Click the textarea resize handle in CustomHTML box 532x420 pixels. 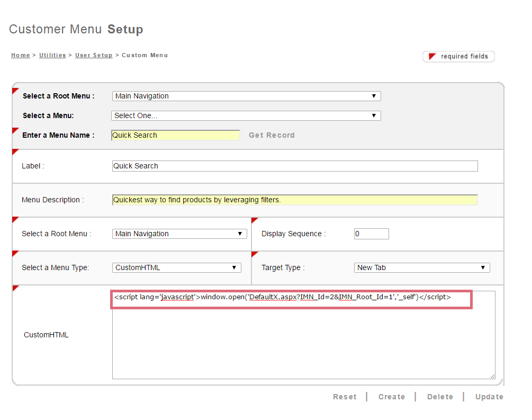492,376
